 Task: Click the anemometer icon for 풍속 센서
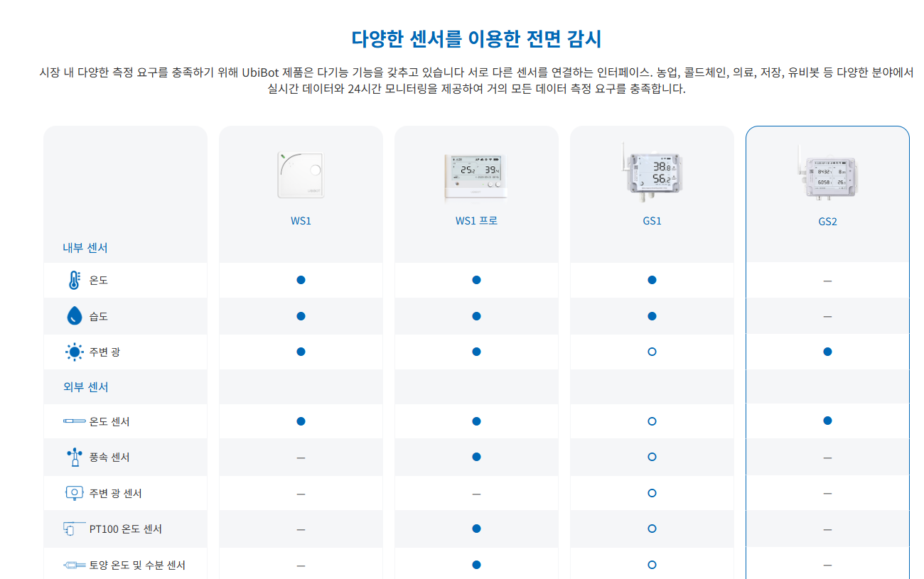pos(75,457)
